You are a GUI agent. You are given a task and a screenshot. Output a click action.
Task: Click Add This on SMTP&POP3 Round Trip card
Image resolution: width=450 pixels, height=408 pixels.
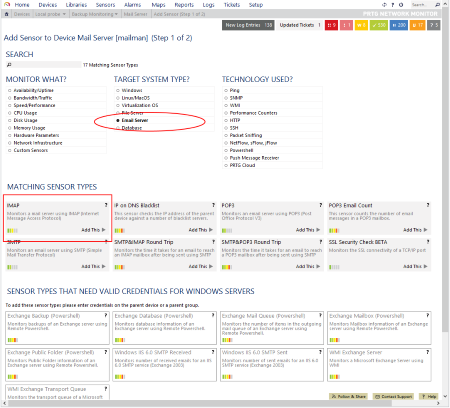point(308,266)
